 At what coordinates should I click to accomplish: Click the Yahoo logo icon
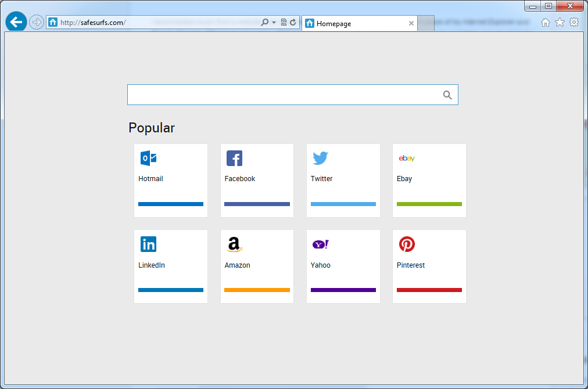tap(321, 244)
